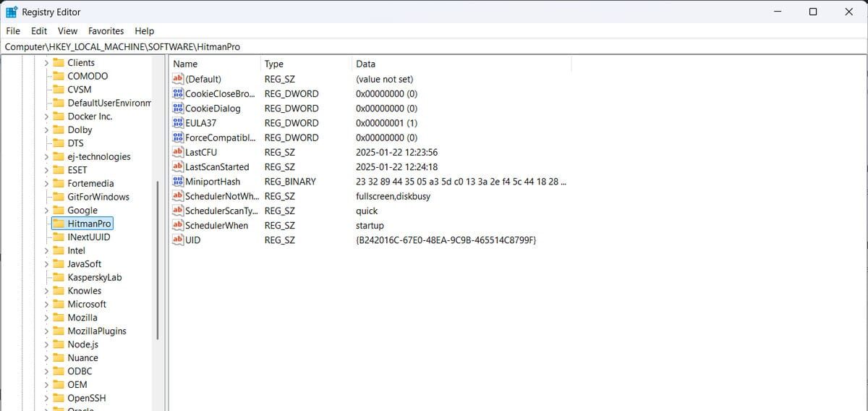The image size is (868, 411).
Task: Click the SchedulerScanTy... string icon
Action: coord(179,211)
